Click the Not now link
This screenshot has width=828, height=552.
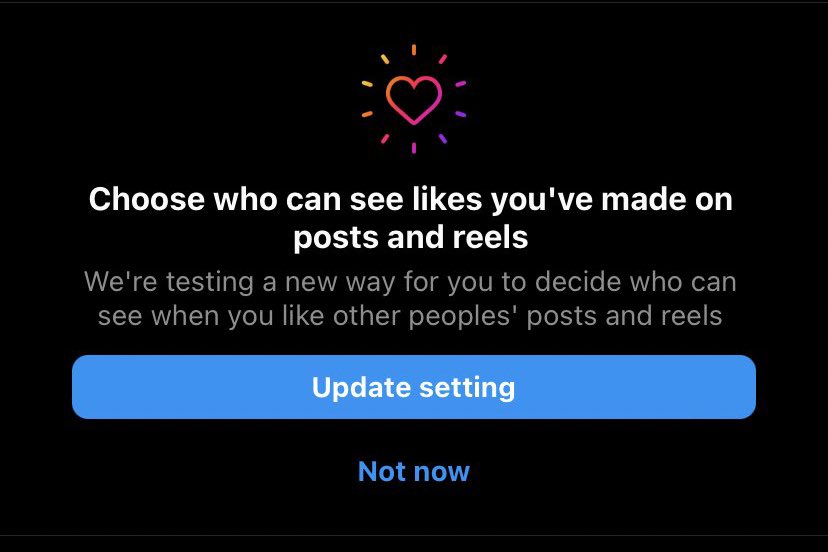[x=414, y=471]
